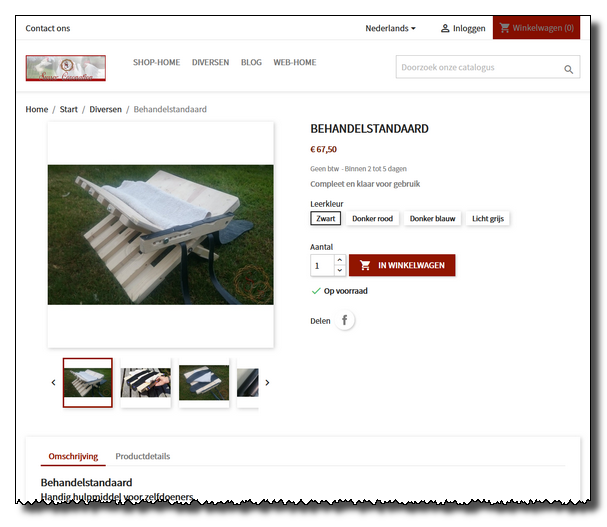Click the Inloggen user link

pos(463,28)
